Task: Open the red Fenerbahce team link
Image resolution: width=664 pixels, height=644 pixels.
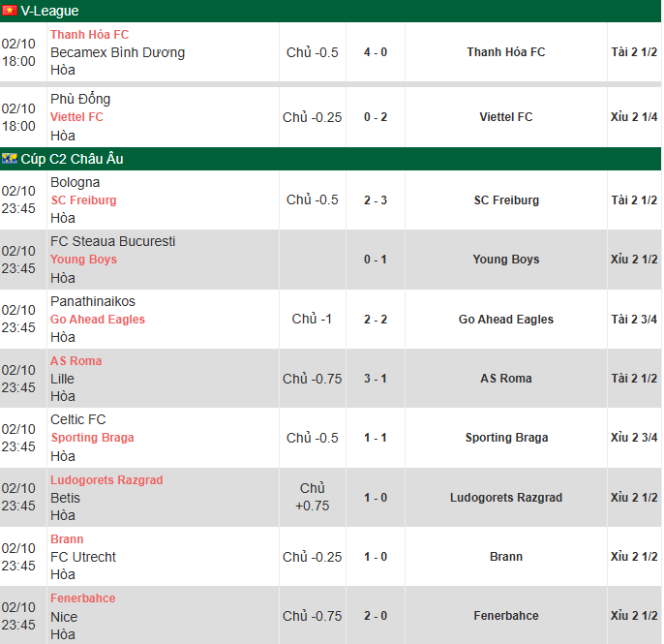Action: click(82, 598)
